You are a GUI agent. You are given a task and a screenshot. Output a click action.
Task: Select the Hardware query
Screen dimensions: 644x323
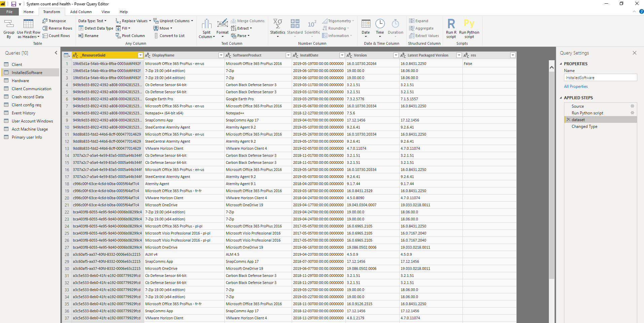(30, 81)
